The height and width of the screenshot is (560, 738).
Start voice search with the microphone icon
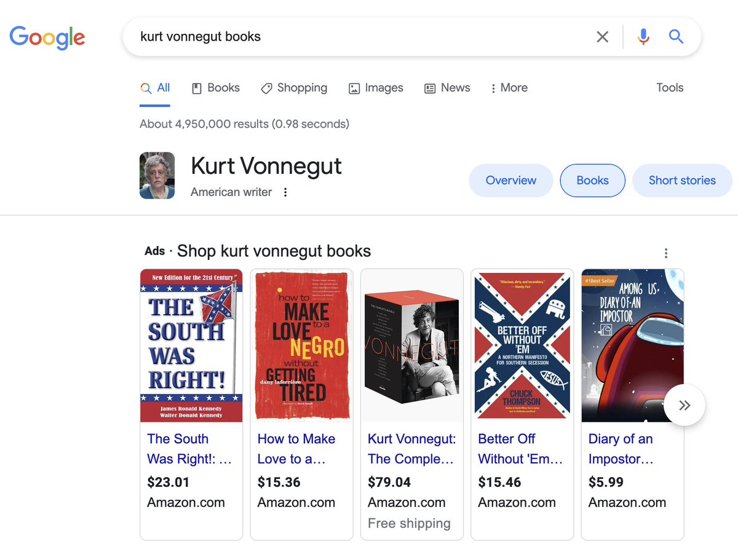[x=643, y=37]
